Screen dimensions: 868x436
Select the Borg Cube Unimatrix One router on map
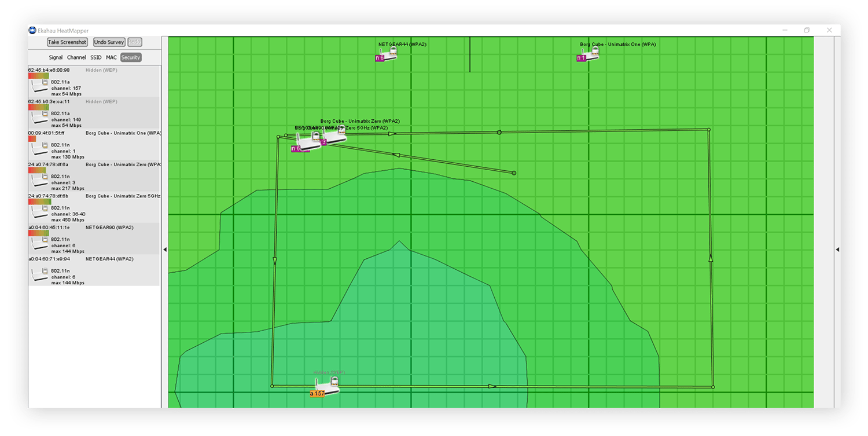point(588,54)
